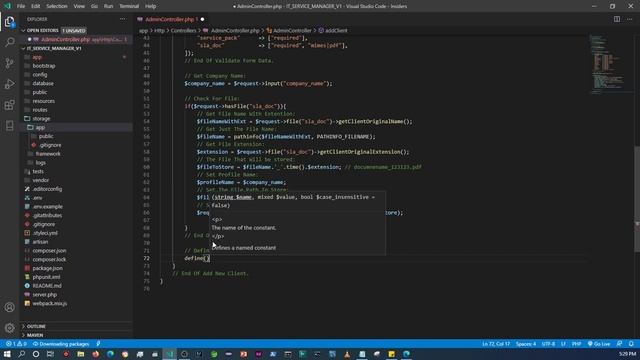
Task: Open the Accounts icon in activity bar
Action: (9, 307)
